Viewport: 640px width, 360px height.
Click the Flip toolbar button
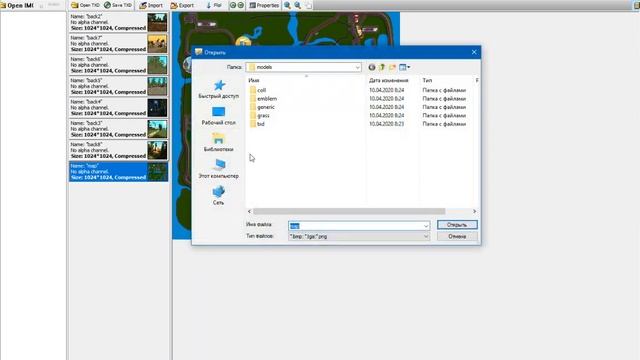click(214, 5)
